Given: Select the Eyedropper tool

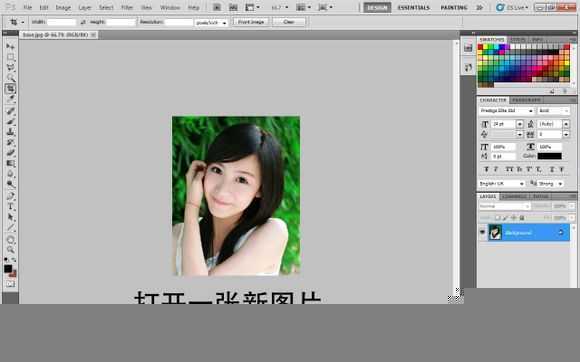Looking at the screenshot, I should tap(10, 99).
